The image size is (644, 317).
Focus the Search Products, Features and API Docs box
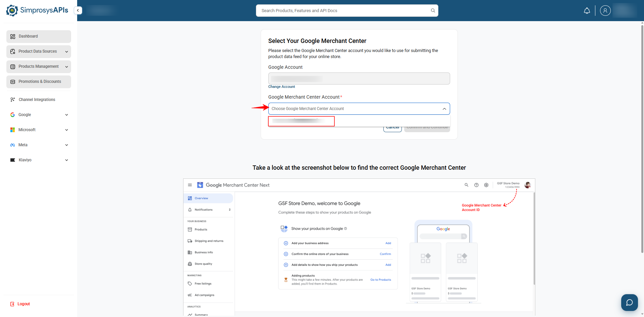[347, 11]
